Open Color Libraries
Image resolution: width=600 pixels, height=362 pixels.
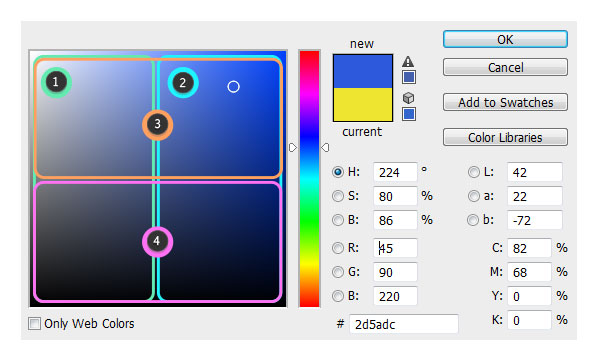pos(505,137)
